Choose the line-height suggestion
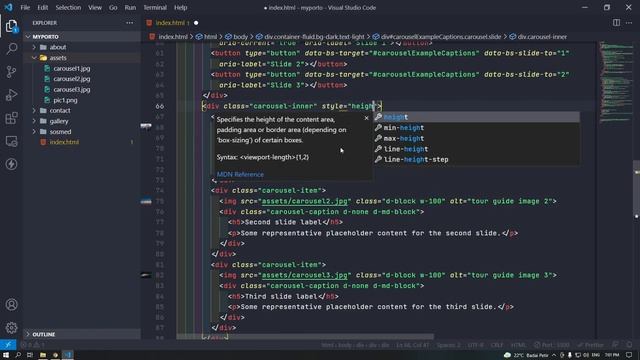 [x=477, y=149]
